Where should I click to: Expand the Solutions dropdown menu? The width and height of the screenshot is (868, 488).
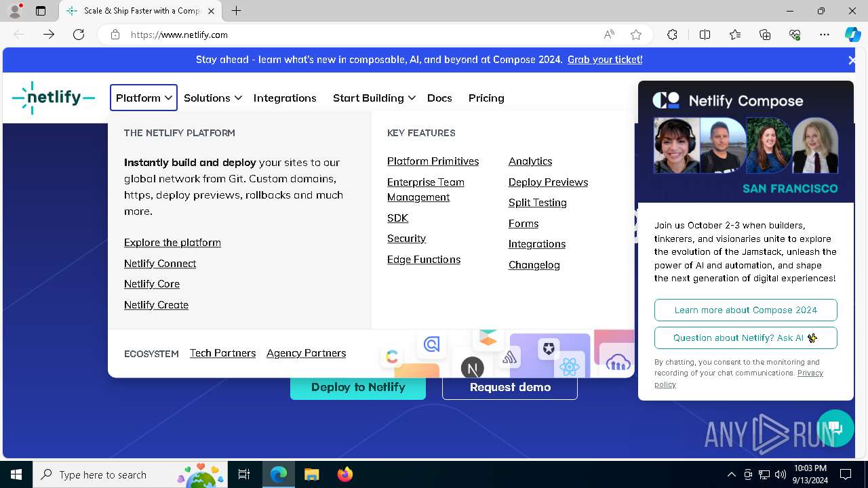pyautogui.click(x=212, y=98)
